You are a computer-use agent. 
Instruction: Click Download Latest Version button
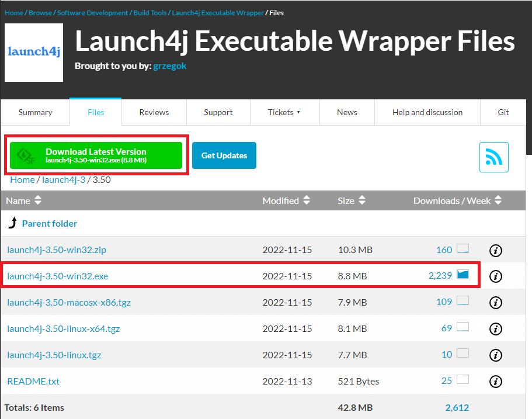coord(96,155)
